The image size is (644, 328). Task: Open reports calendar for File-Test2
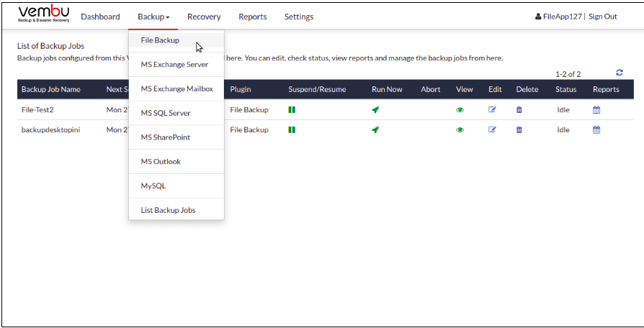[596, 110]
